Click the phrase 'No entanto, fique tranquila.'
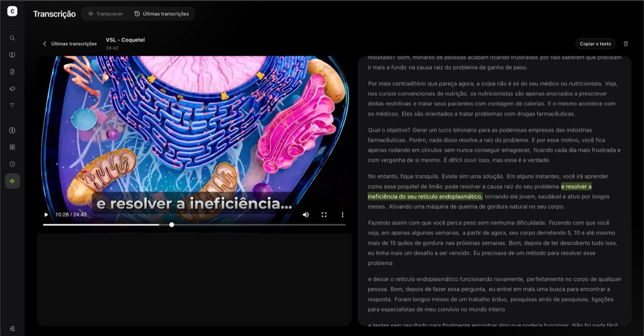Screen dimensions: 644x336 [x=403, y=176]
